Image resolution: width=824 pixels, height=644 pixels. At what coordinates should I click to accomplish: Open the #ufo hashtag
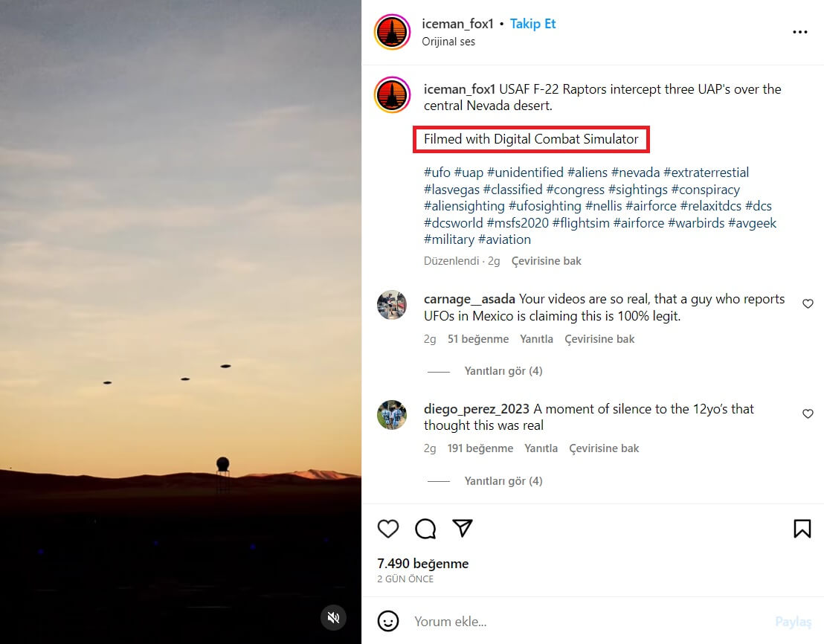[x=437, y=173]
